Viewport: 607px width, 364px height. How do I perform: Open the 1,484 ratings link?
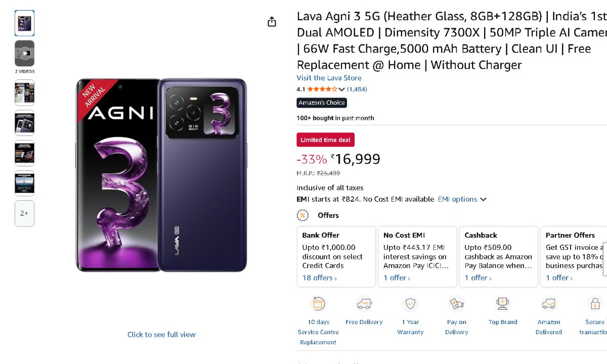[357, 89]
